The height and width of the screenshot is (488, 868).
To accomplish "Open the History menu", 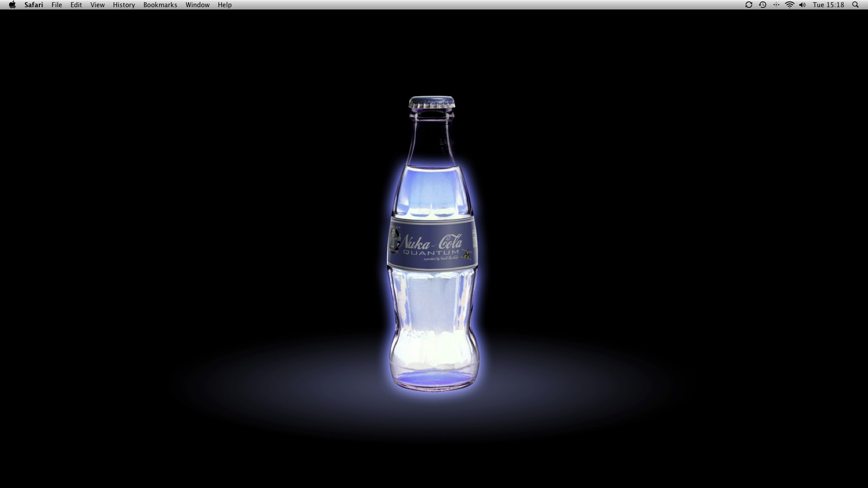I will click(124, 5).
